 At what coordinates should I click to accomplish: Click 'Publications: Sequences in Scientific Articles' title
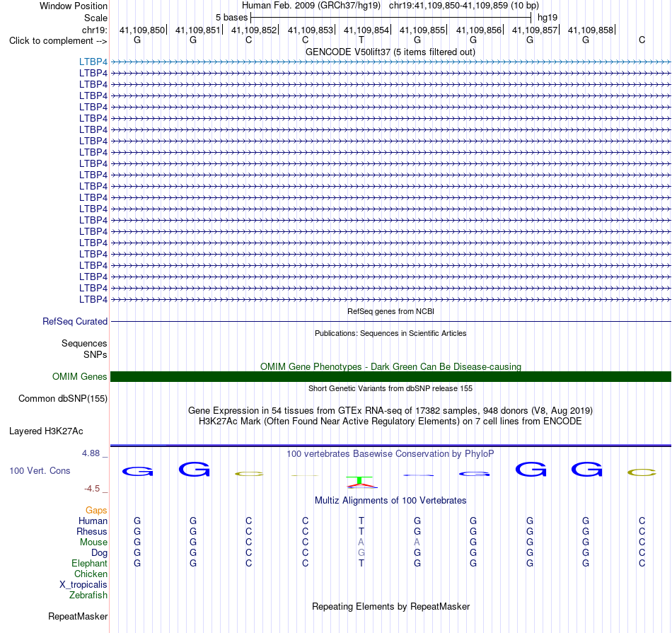390,333
